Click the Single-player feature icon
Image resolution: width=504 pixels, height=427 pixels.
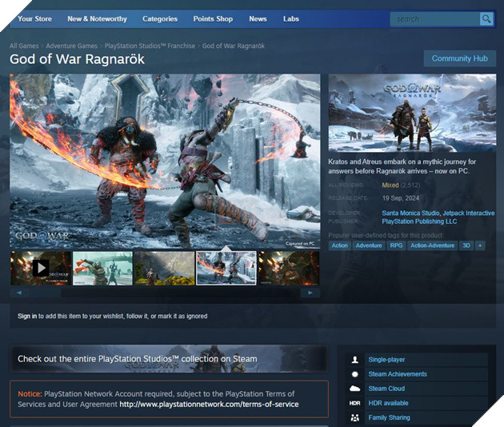coord(354,360)
